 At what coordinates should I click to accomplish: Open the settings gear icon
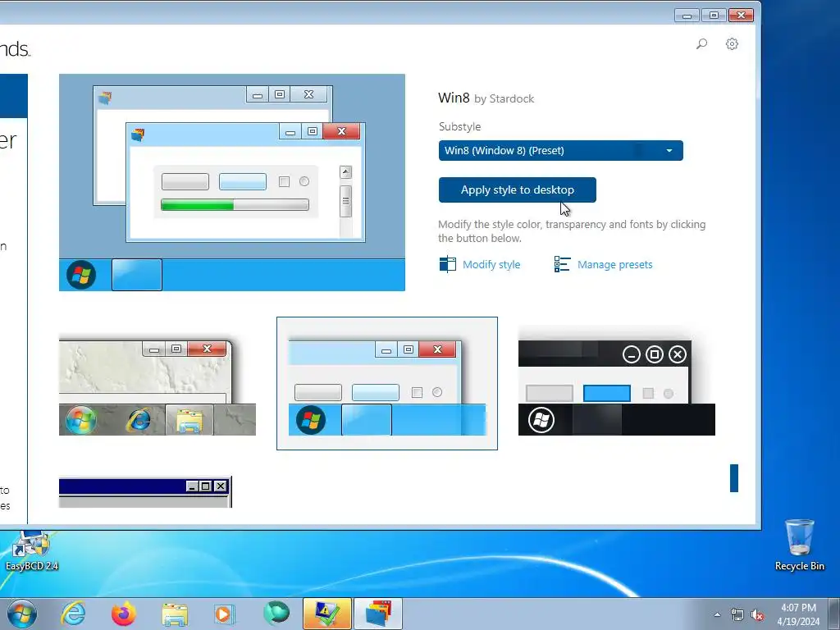732,44
